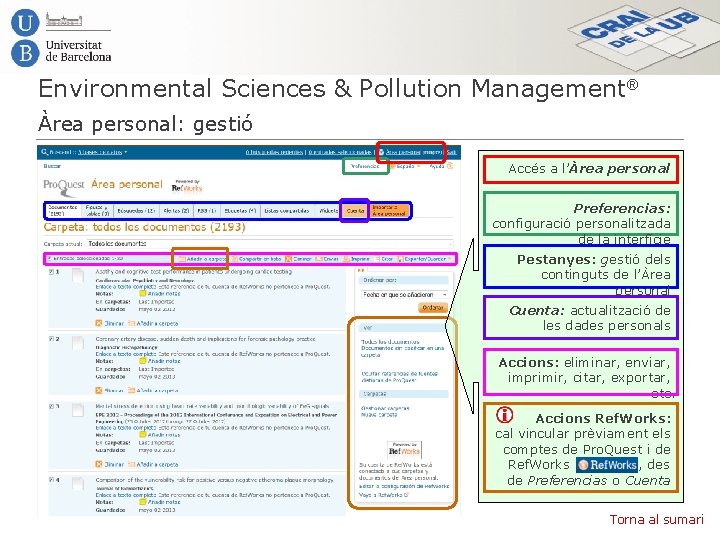Click the orange Eliminar X icon in toolbar
The height and width of the screenshot is (540, 720).
pos(288,259)
